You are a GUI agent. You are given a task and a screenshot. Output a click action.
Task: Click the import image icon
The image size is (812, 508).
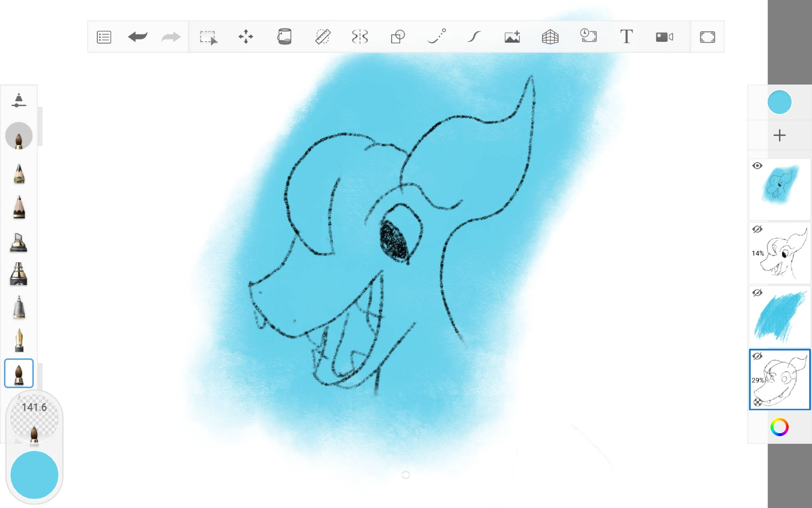[x=512, y=37]
